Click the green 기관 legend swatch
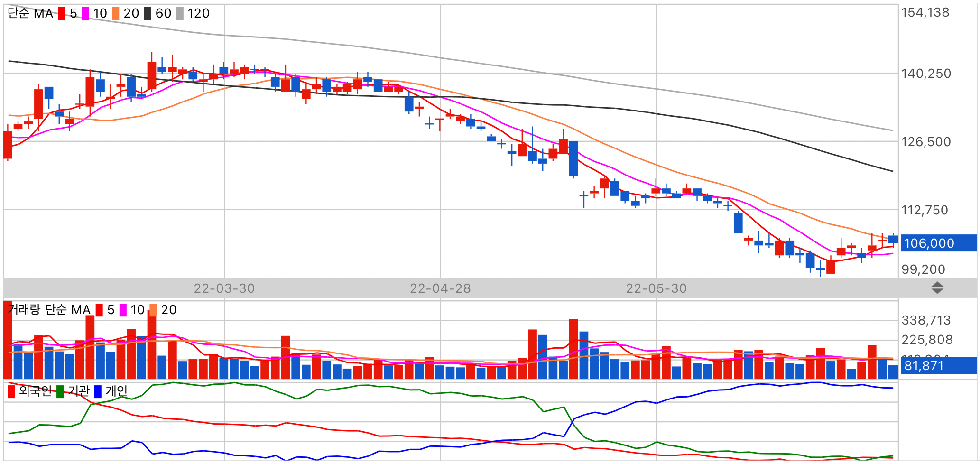This screenshot has height=464, width=980. point(60,391)
